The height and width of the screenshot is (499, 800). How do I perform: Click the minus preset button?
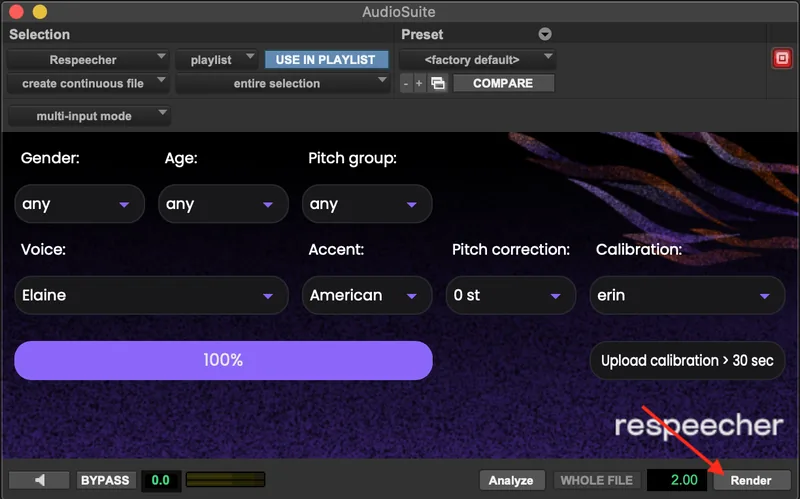[406, 83]
